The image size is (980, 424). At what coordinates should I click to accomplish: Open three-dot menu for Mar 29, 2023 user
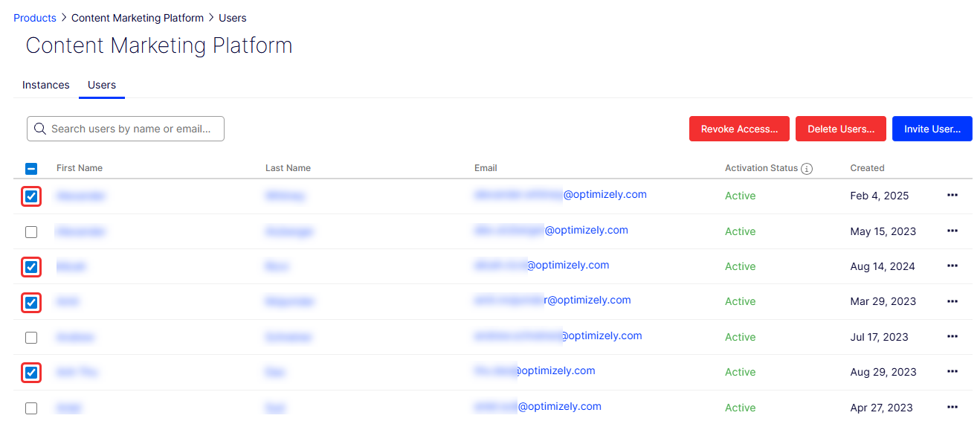952,301
